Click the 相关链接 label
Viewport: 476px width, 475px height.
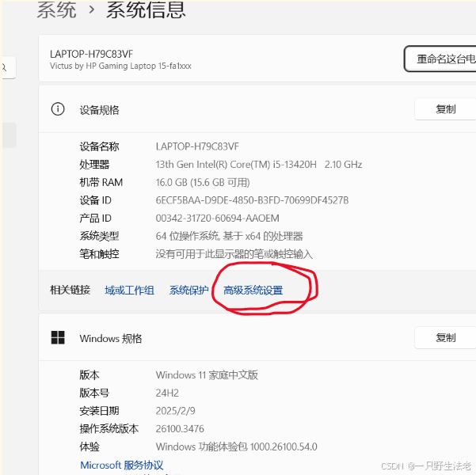click(70, 290)
